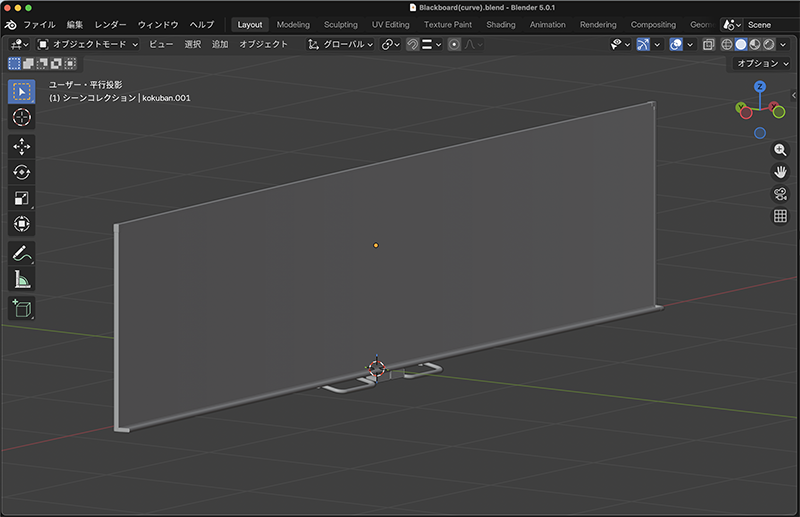Click the zoom magnifier icon in viewport
800x517 pixels.
[x=780, y=150]
